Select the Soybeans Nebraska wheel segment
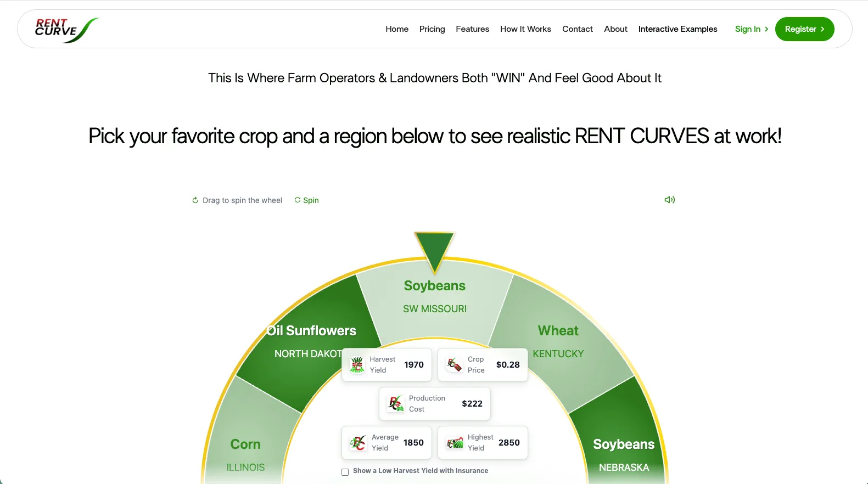Image resolution: width=868 pixels, height=484 pixels. tap(624, 455)
